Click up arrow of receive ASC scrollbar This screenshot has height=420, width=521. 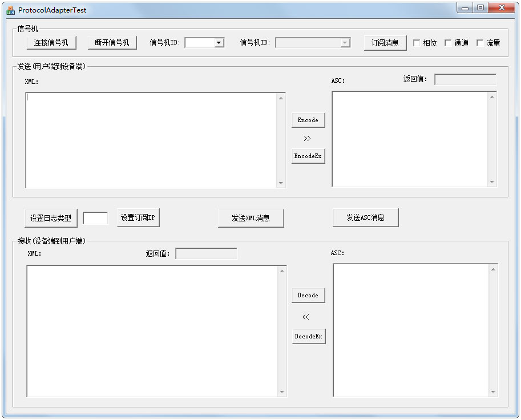pyautogui.click(x=493, y=269)
